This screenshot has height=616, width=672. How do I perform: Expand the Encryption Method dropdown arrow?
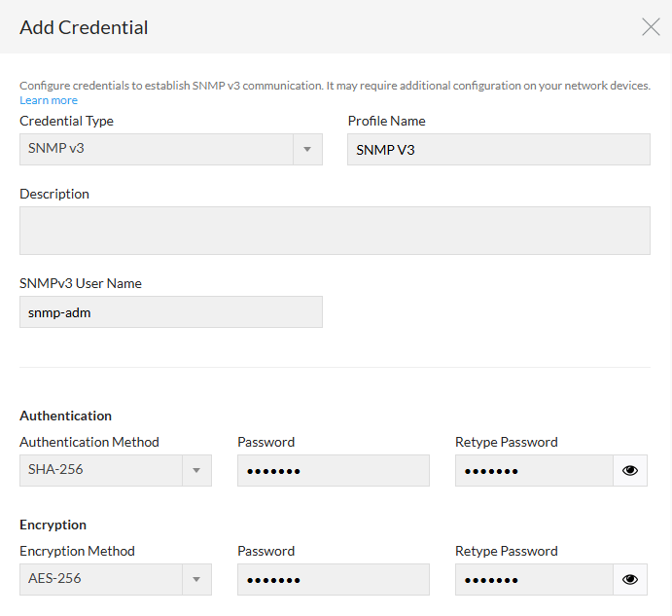click(196, 580)
